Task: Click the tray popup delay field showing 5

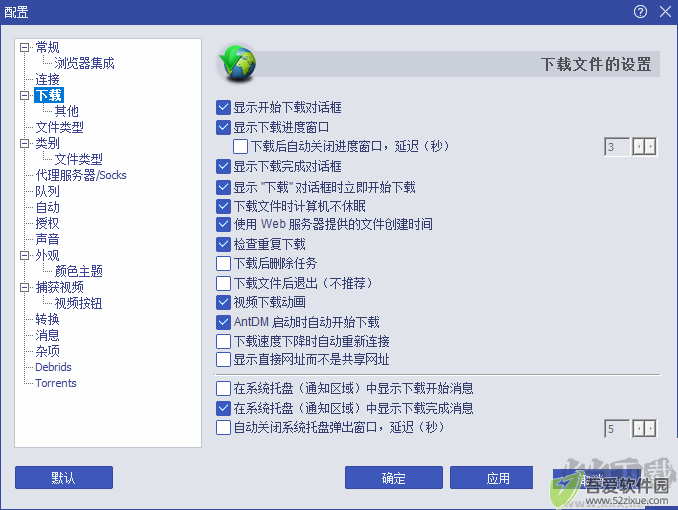Action: tap(617, 429)
